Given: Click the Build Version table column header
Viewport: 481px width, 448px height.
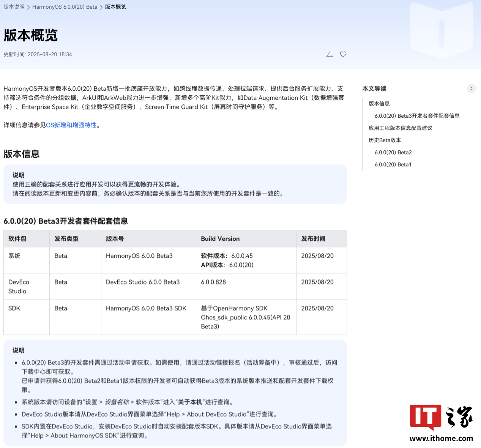Looking at the screenshot, I should point(220,238).
